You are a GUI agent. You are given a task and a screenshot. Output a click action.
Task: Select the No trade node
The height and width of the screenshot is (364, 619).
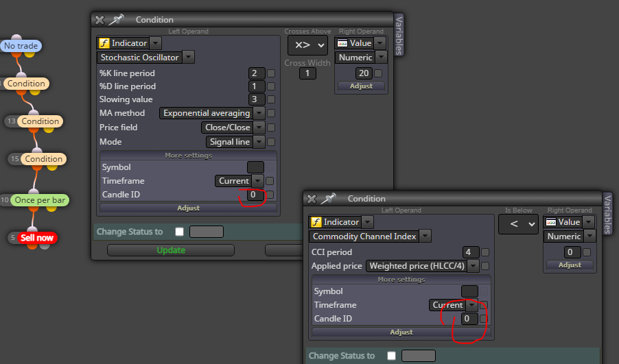(x=21, y=46)
